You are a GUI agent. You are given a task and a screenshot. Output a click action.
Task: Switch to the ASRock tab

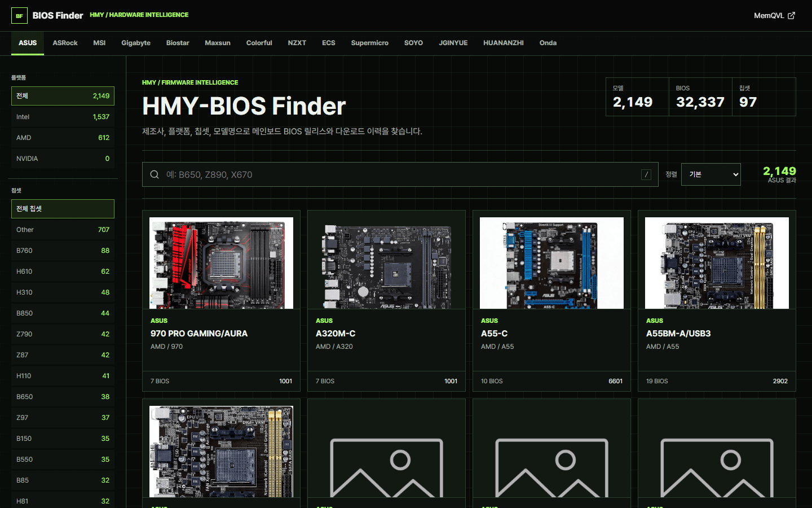coord(65,43)
